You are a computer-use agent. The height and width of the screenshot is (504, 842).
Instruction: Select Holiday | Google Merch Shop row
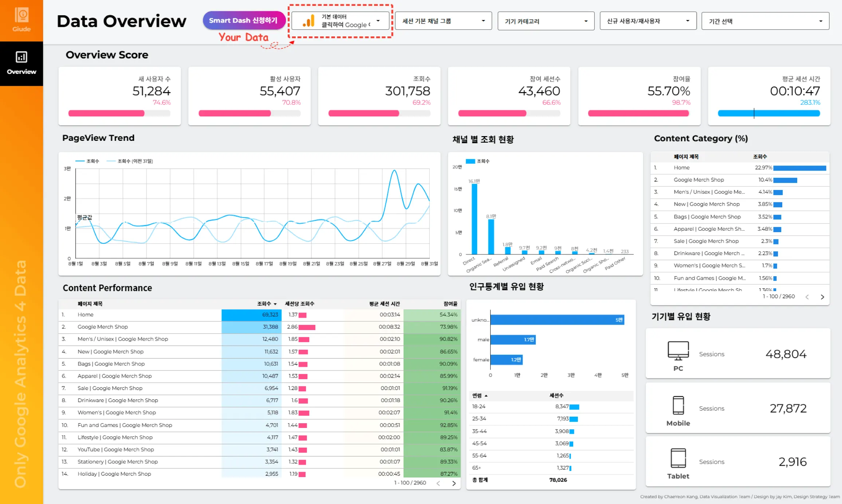tap(259, 474)
